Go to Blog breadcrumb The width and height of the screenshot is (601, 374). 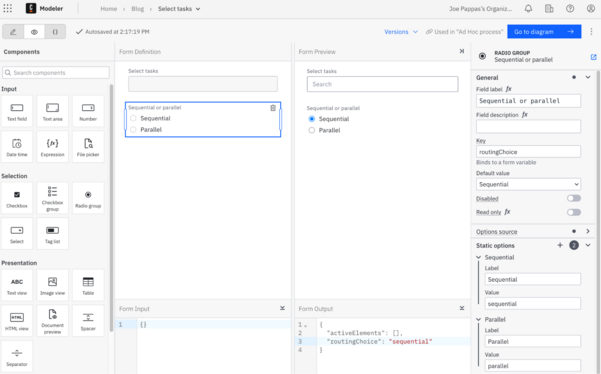138,8
